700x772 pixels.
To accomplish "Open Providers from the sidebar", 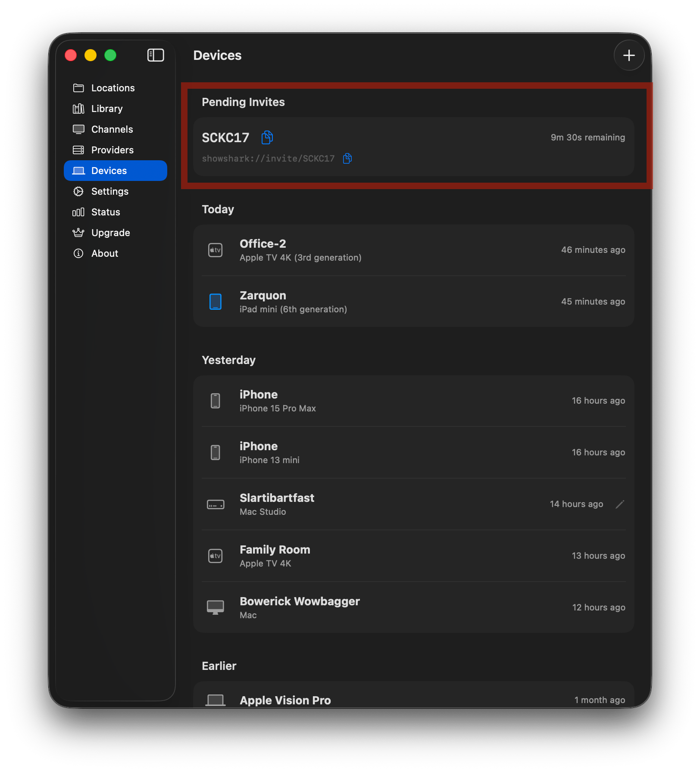I will pyautogui.click(x=112, y=150).
